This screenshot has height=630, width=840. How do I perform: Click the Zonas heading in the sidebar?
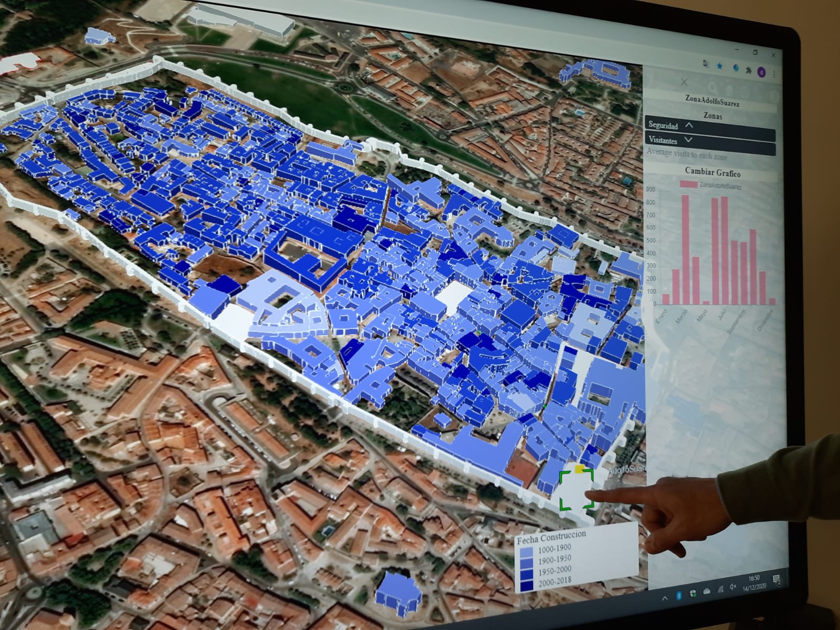coord(712,115)
